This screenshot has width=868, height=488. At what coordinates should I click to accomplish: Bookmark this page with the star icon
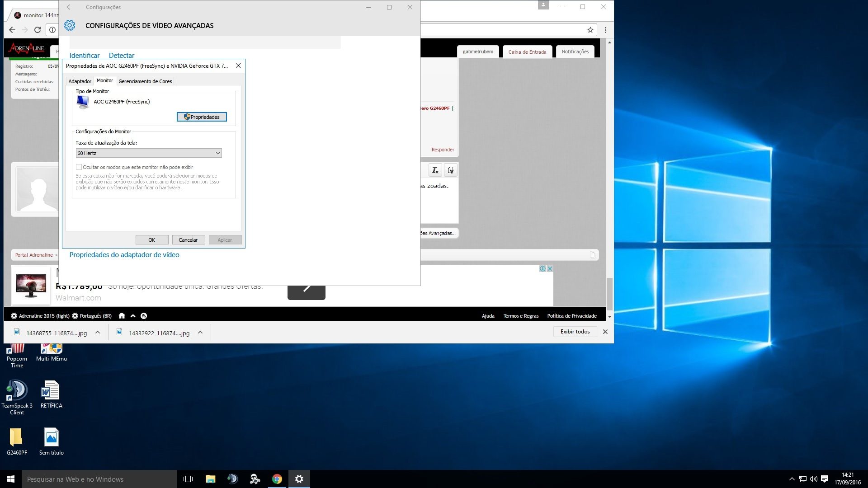(590, 30)
